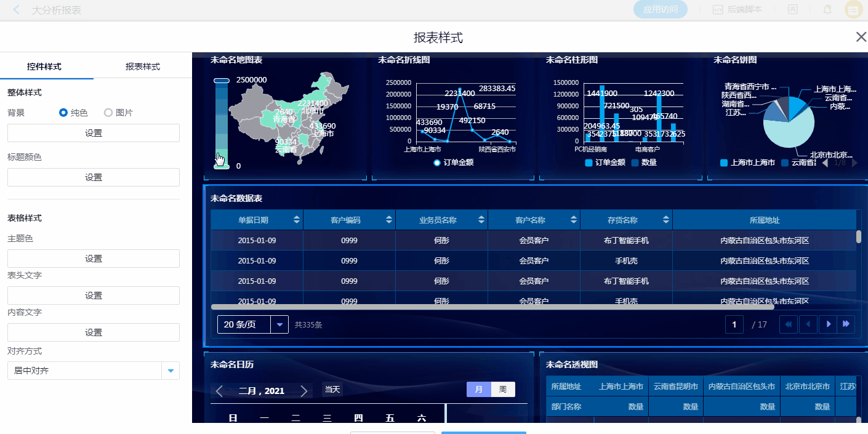Viewport: 868px width, 434px height.
Task: Go to first page of data table
Action: [x=789, y=324]
